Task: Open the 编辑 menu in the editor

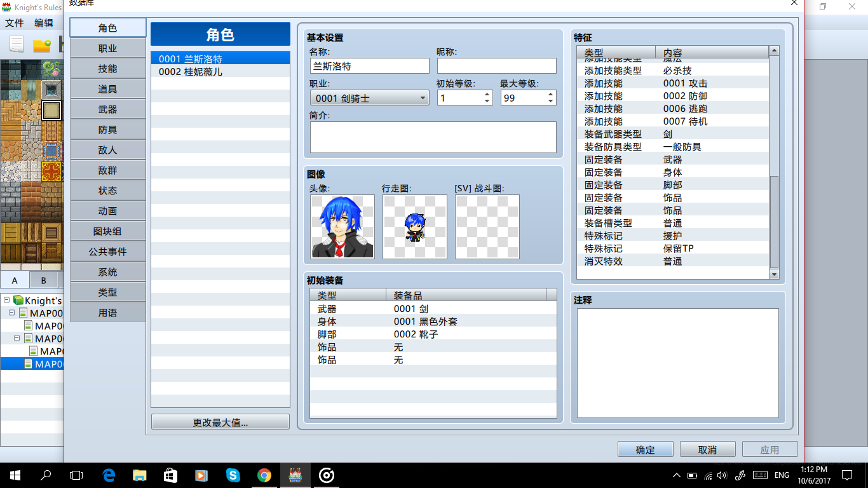Action: [x=44, y=23]
